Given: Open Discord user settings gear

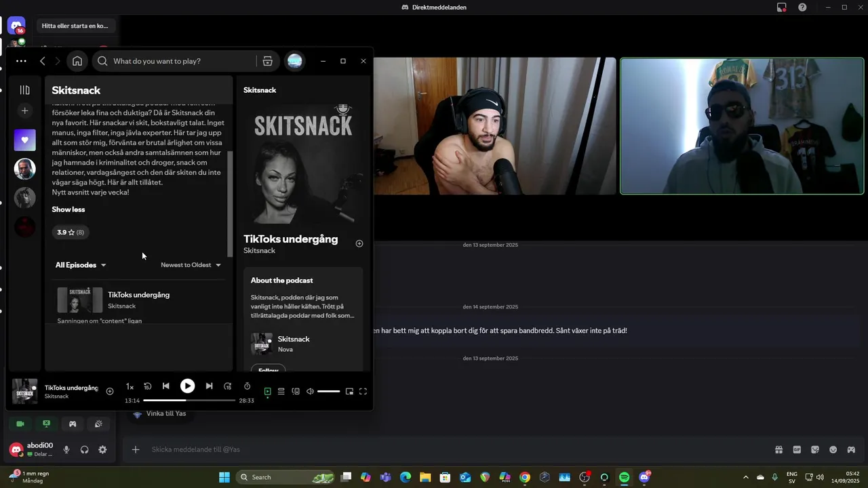Looking at the screenshot, I should (102, 449).
